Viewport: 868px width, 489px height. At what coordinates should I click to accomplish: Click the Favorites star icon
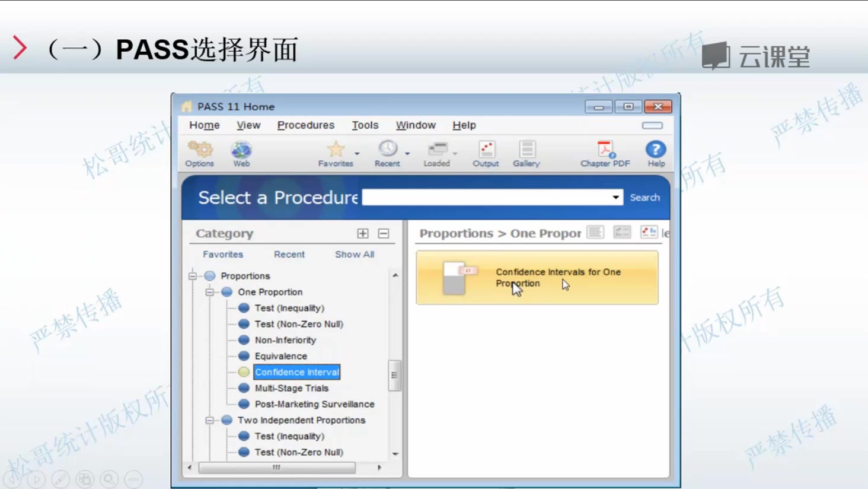pos(336,149)
